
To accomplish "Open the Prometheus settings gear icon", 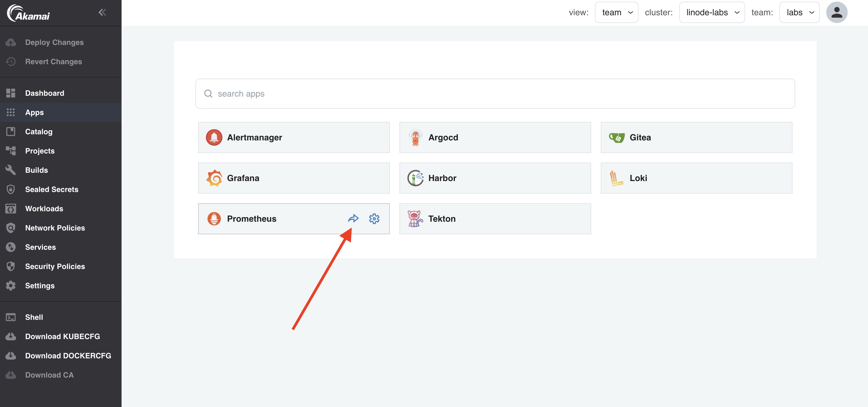I will (x=374, y=218).
